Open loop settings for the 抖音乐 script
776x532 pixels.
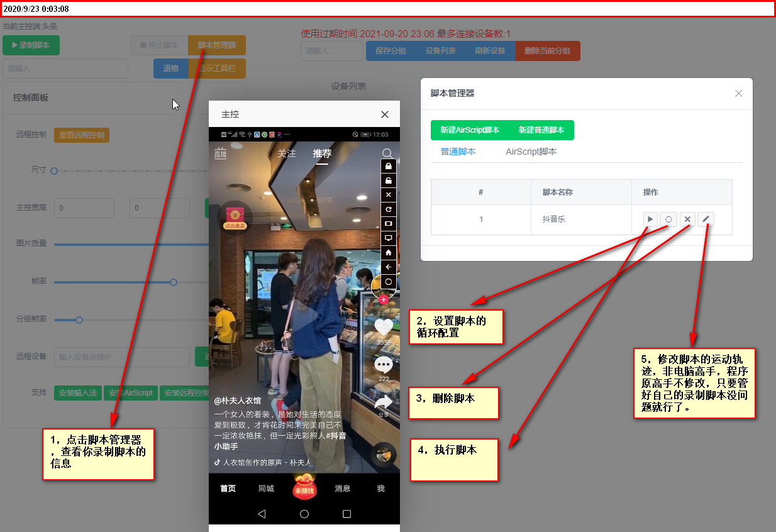point(668,219)
